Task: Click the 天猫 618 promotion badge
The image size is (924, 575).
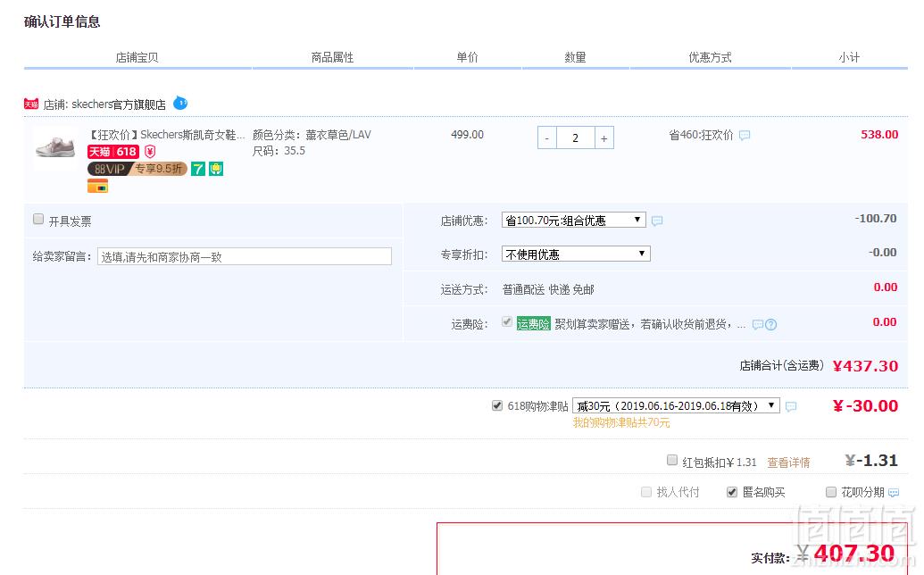Action: point(113,152)
